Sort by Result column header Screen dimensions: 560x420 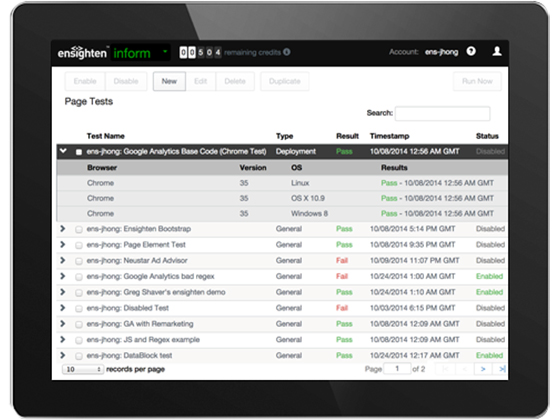(x=347, y=136)
